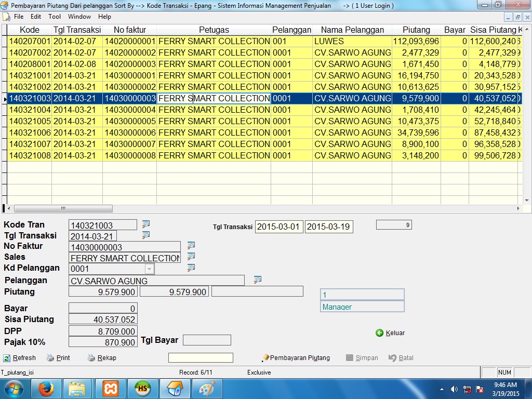Screen dimensions: 532x399
Task: Click the Tgl Transaksi start date field 2015-03-01
Action: (278, 227)
